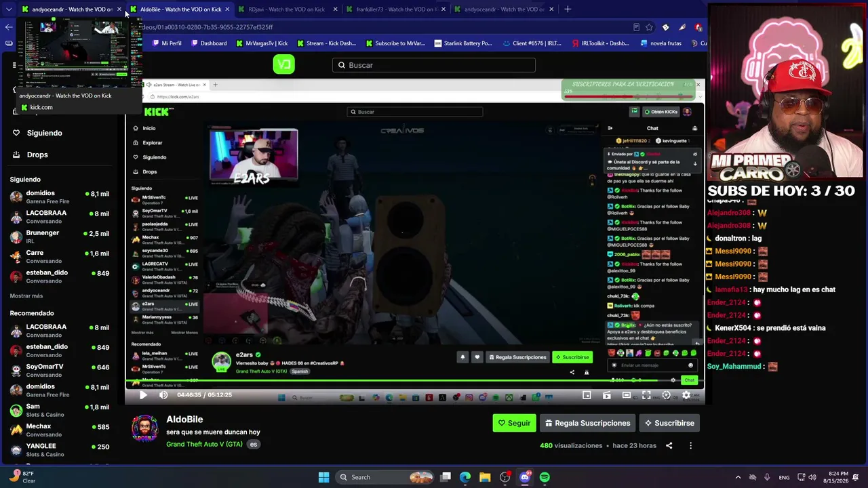Open the Windows Start menu

(x=323, y=477)
